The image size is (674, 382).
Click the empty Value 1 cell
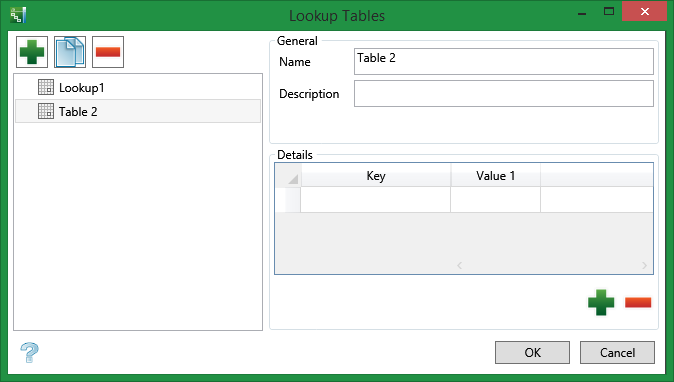[x=495, y=199]
